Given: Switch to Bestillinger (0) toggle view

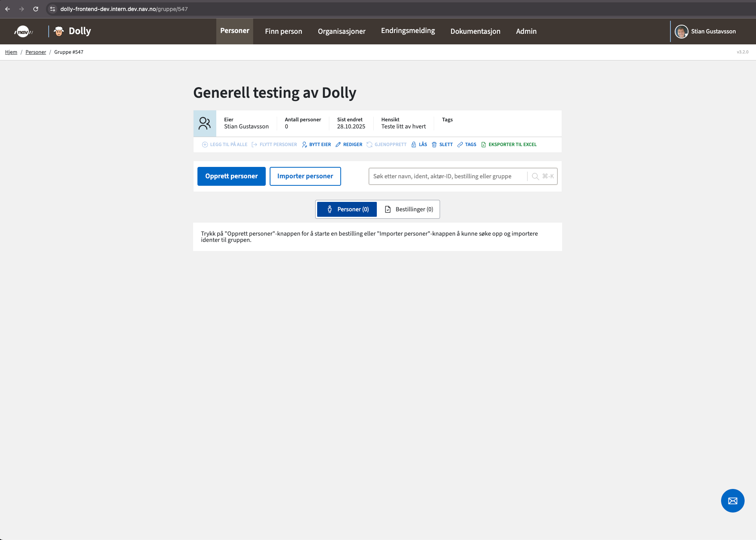Looking at the screenshot, I should click(x=409, y=209).
